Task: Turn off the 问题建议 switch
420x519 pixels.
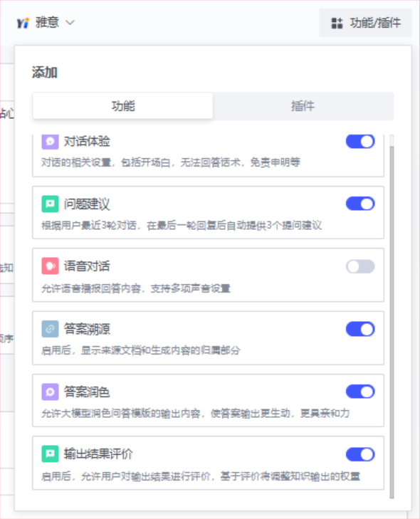Action: click(x=360, y=204)
